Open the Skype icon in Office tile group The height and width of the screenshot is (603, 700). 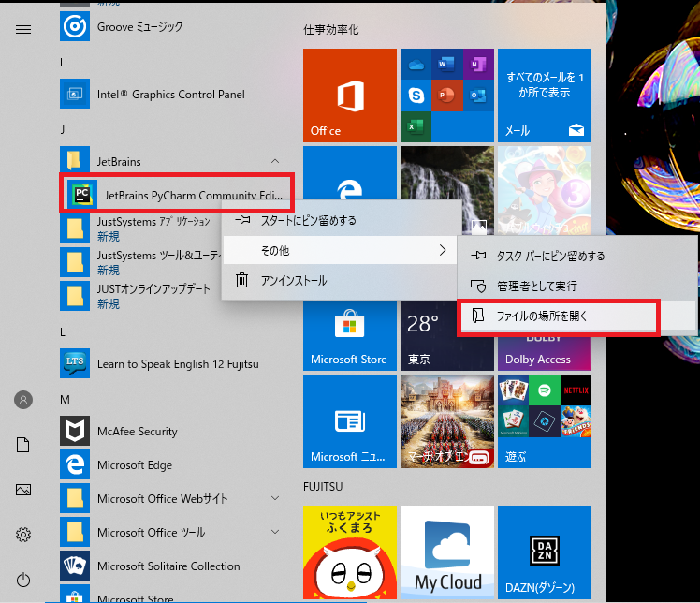416,96
